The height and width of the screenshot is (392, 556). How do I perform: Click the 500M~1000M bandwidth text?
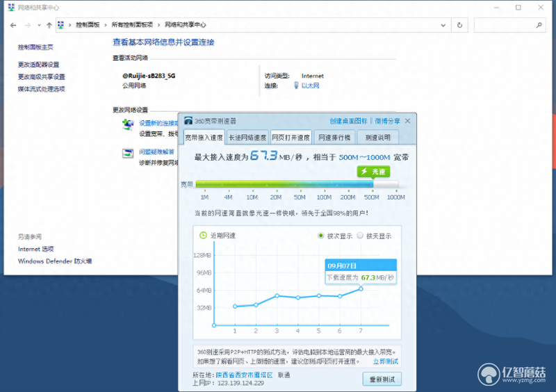(x=364, y=157)
